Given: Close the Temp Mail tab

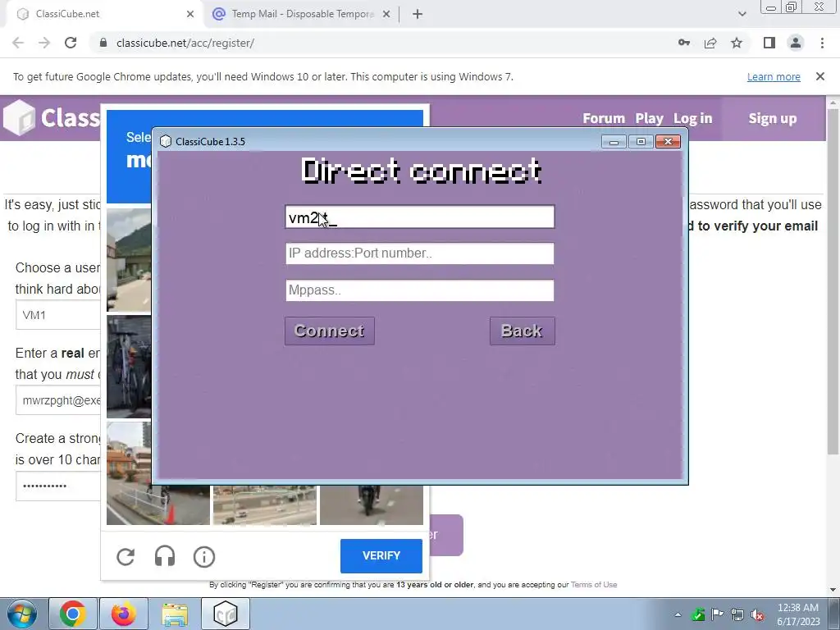Looking at the screenshot, I should coord(386,15).
